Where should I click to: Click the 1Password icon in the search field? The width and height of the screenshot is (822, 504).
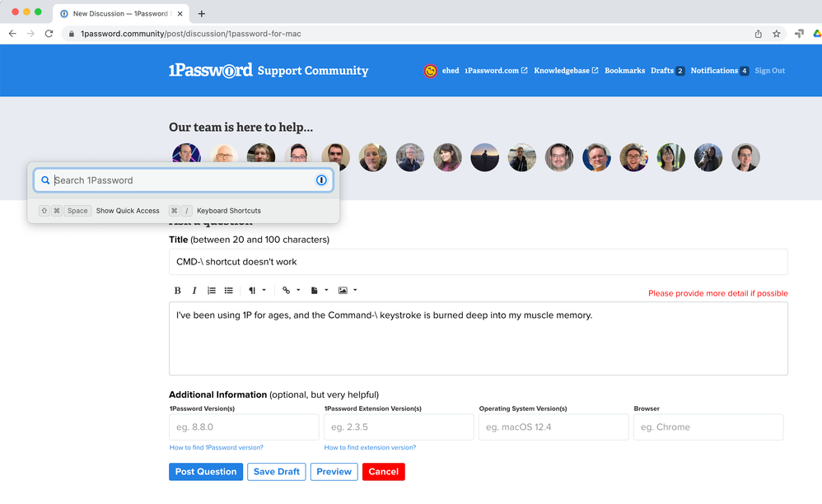coord(321,180)
